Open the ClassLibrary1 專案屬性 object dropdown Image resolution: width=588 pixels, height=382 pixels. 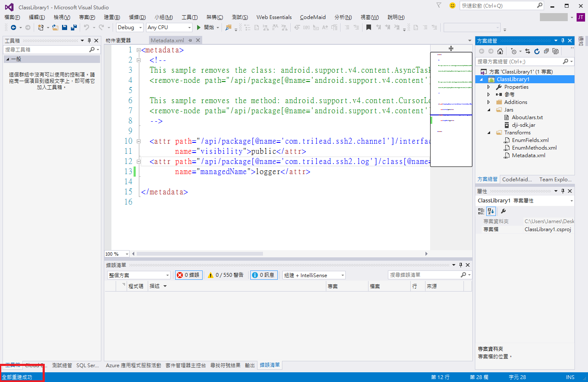(525, 201)
